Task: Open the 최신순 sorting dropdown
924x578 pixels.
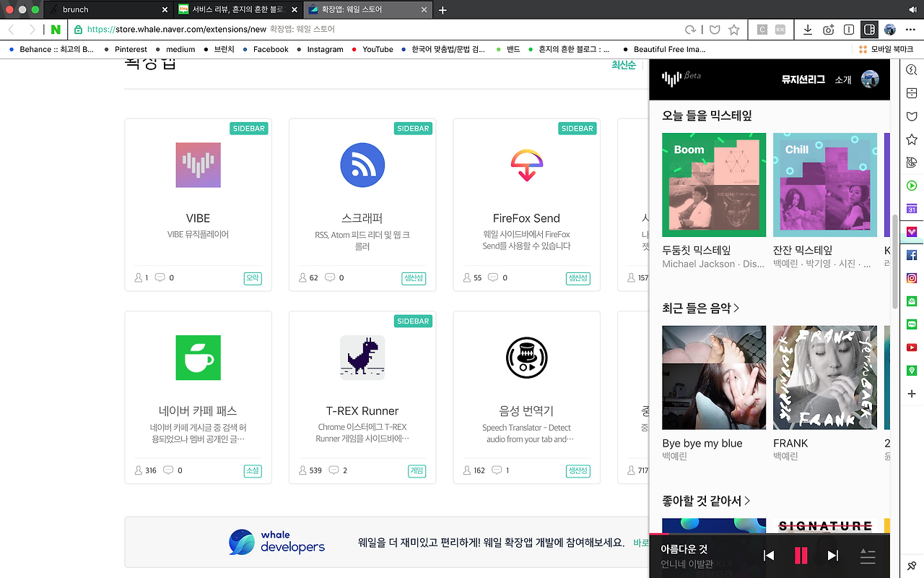Action: tap(623, 64)
